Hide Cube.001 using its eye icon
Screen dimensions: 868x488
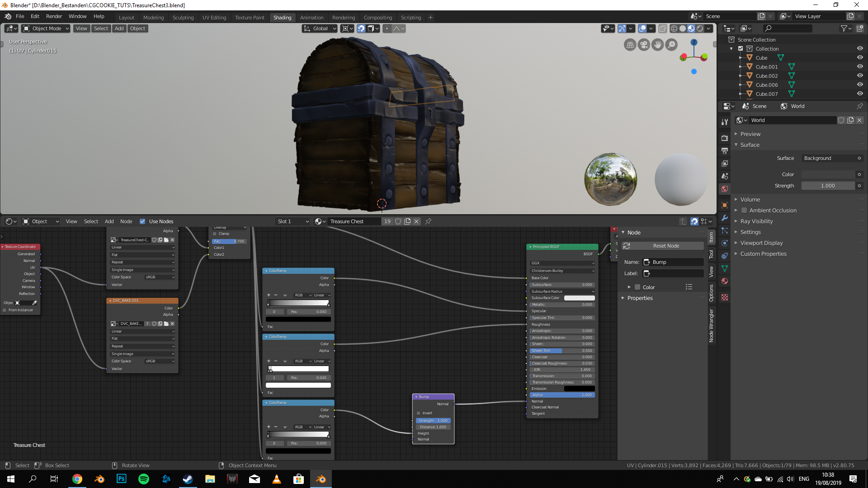point(859,66)
